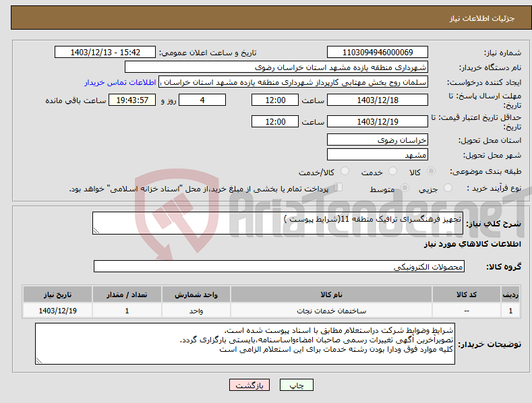Click the days remaining field showing 4
The width and height of the screenshot is (532, 403).
tap(202, 100)
